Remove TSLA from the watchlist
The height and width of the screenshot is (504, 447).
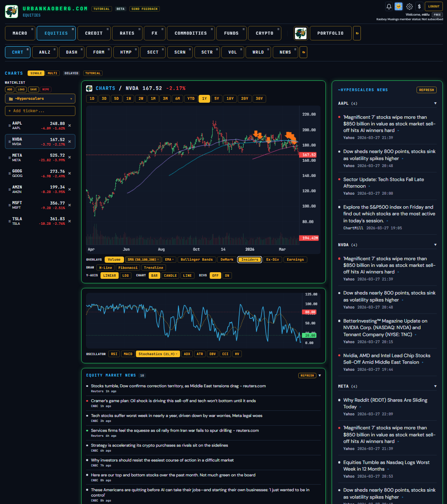(x=70, y=221)
